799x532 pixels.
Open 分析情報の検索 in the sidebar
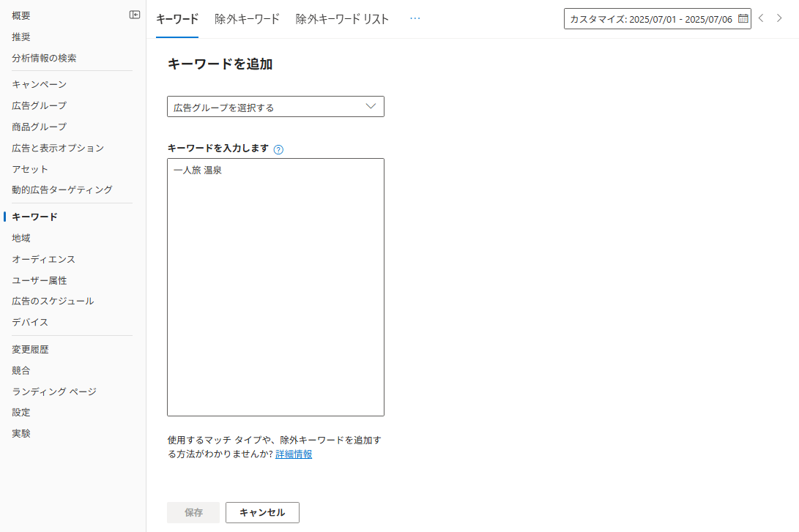44,58
